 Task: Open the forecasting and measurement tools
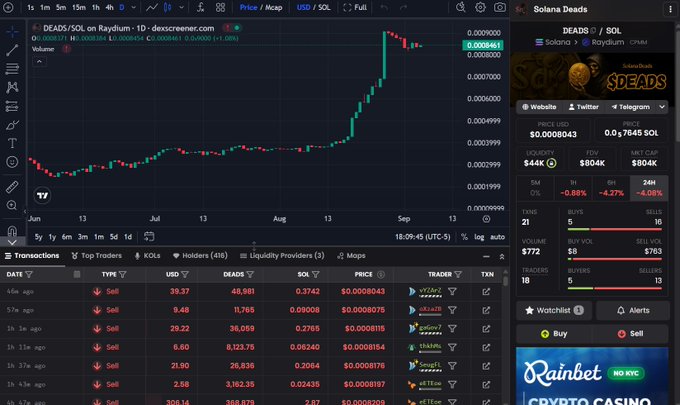[x=12, y=106]
